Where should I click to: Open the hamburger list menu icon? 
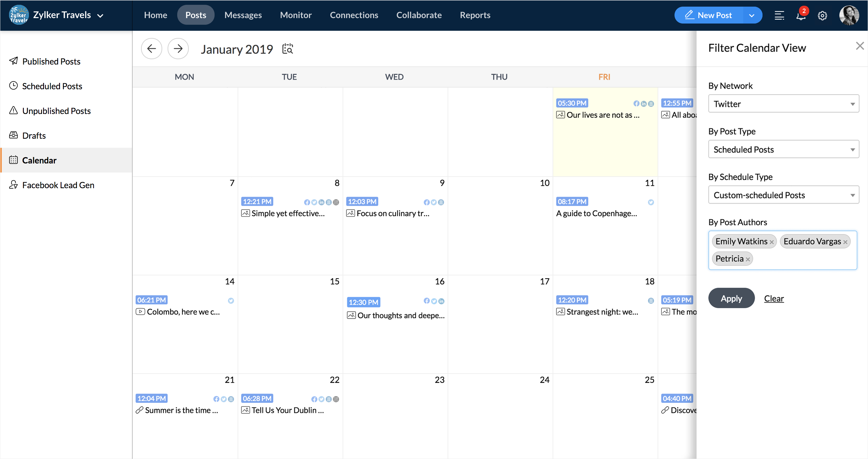click(x=779, y=15)
